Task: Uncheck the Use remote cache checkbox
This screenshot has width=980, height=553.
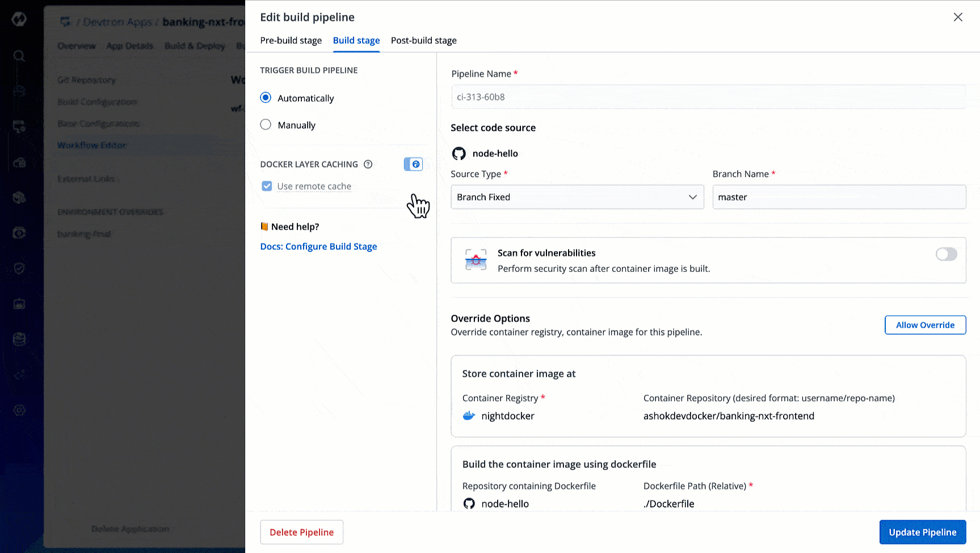Action: tap(267, 186)
